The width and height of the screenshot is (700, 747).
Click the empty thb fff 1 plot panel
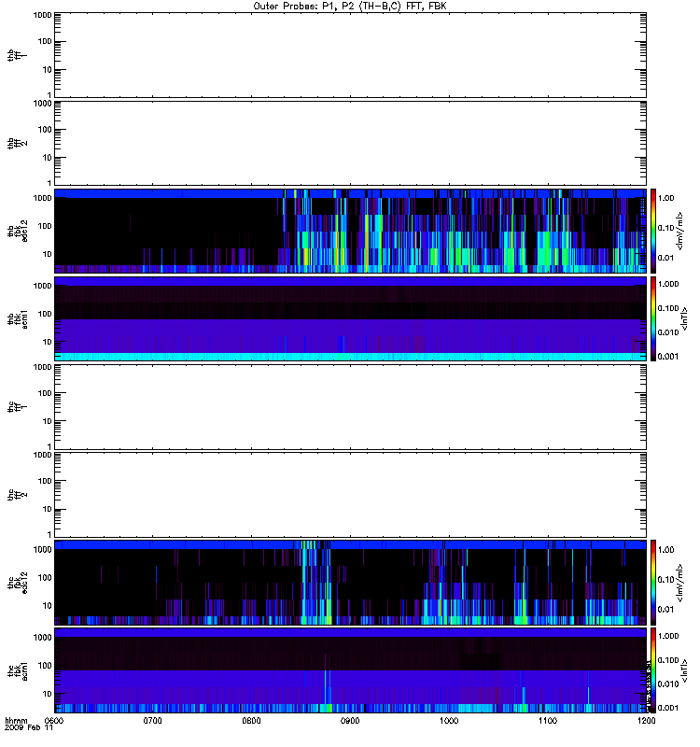[x=350, y=55]
